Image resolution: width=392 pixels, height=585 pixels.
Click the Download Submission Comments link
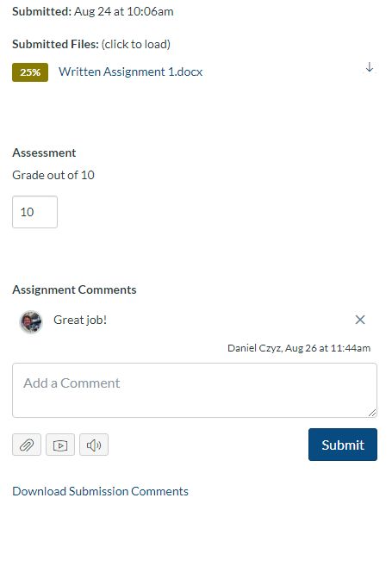point(100,491)
